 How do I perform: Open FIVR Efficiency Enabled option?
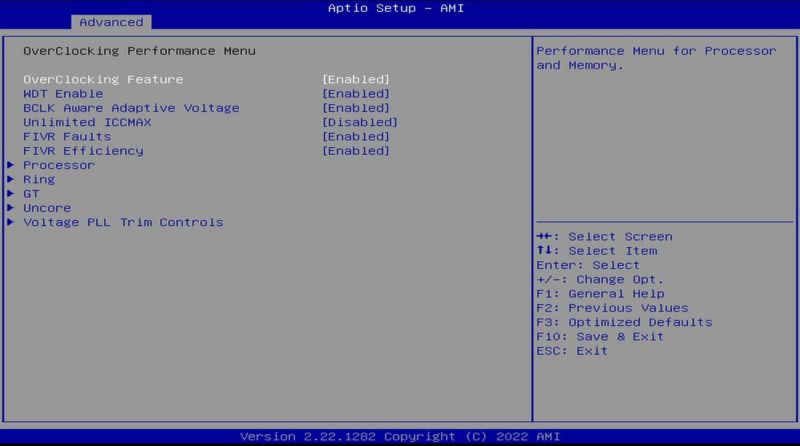pyautogui.click(x=355, y=151)
